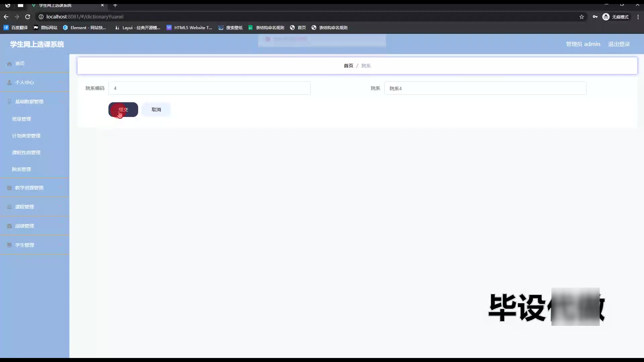
Task: Open 搜索壁纸 bookmark
Action: (230, 28)
